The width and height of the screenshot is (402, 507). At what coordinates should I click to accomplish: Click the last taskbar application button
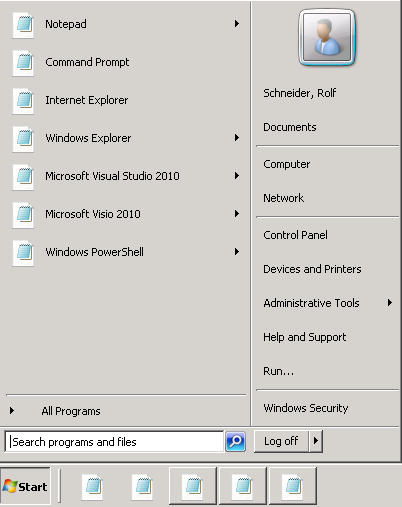(293, 486)
